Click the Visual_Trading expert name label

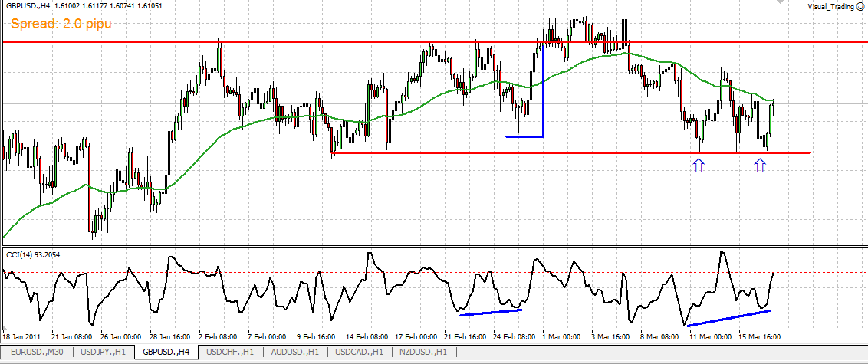(831, 7)
